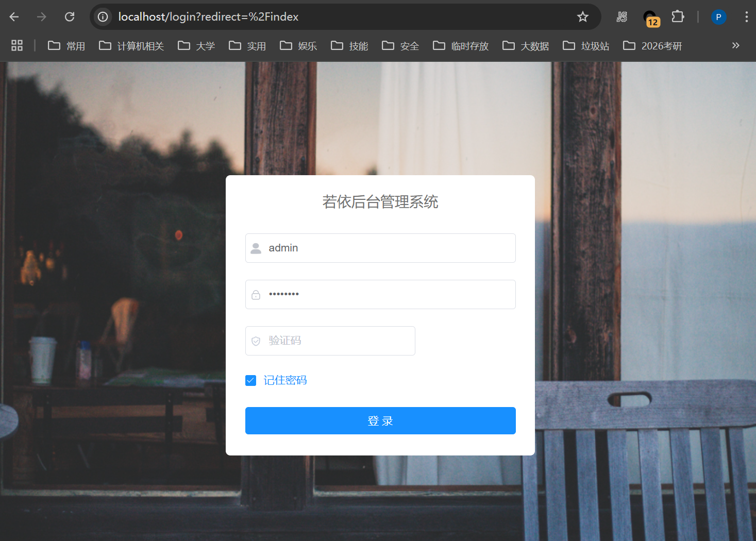Open the 大数据 bookmark folder
The image size is (756, 541).
pyautogui.click(x=526, y=46)
